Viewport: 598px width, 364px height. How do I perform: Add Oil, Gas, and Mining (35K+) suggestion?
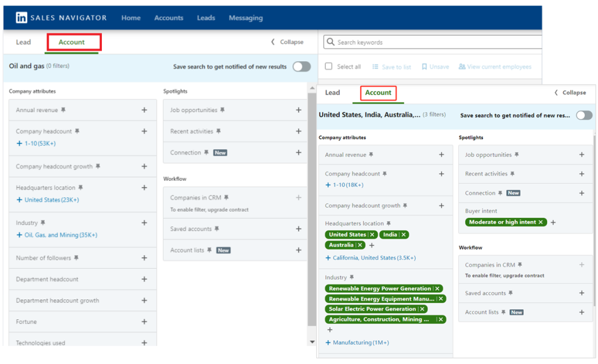pos(57,235)
